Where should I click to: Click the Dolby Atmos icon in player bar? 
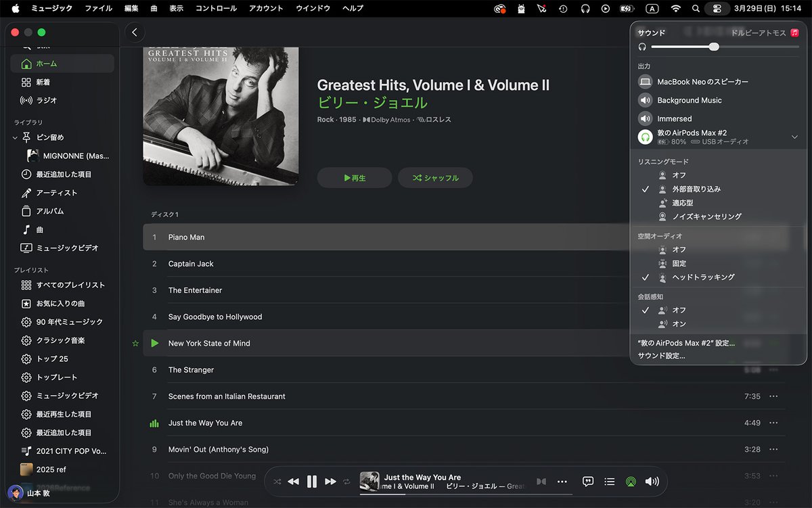pos(541,482)
